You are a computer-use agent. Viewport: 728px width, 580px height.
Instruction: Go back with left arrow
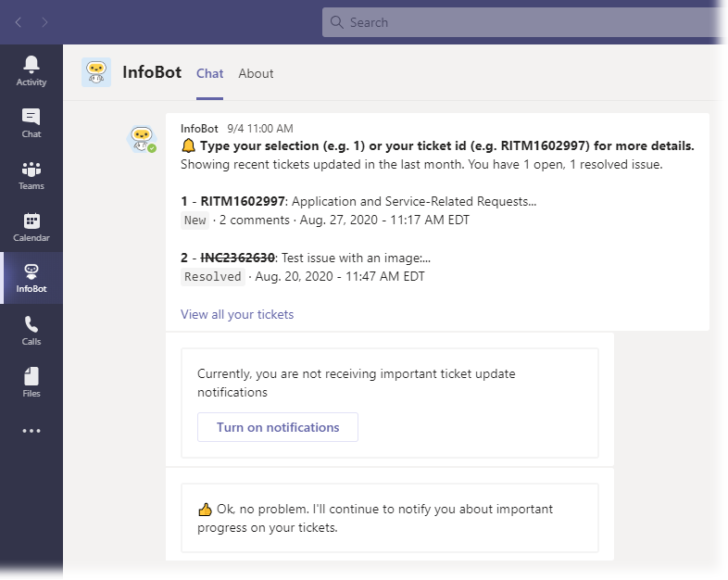[19, 22]
